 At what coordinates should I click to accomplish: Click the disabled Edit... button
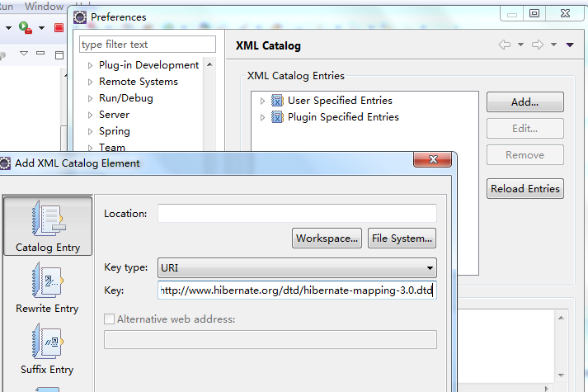(x=525, y=128)
